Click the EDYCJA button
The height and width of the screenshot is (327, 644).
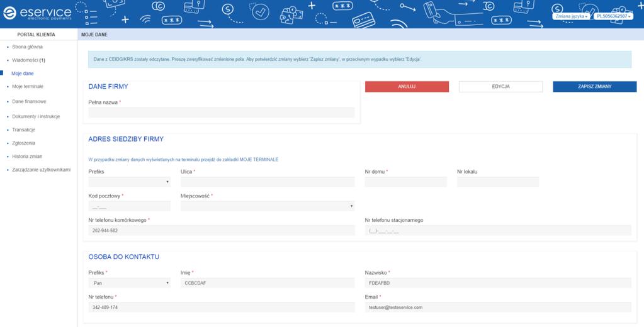[x=500, y=87]
